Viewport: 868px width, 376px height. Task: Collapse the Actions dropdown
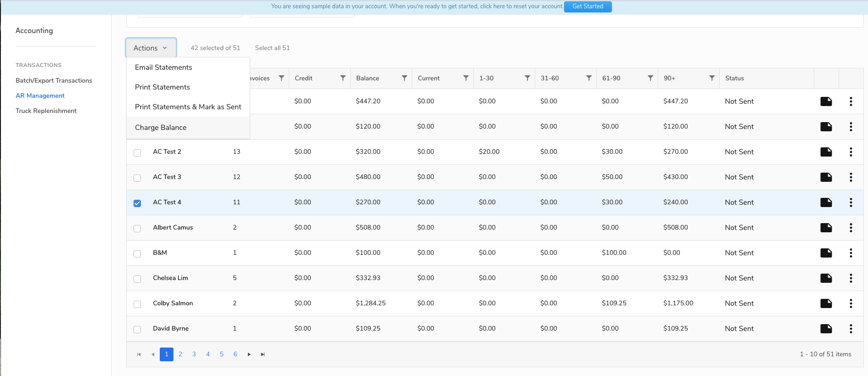tap(151, 48)
